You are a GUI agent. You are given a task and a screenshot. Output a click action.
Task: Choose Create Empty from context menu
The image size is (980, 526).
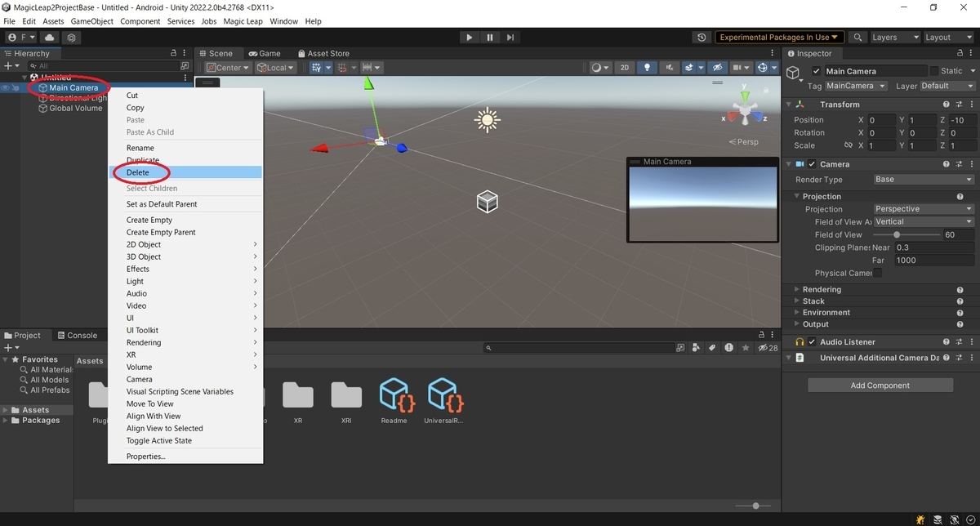coord(185,220)
